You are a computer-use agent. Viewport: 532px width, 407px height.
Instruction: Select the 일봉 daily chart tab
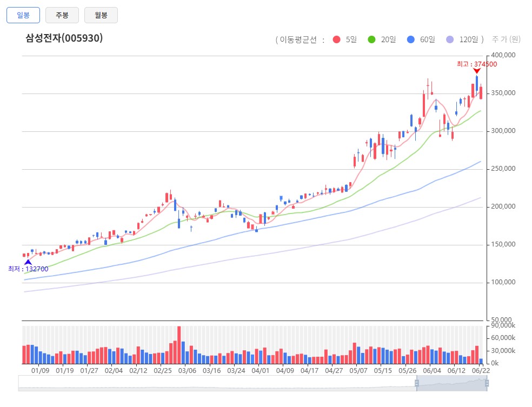click(x=23, y=15)
